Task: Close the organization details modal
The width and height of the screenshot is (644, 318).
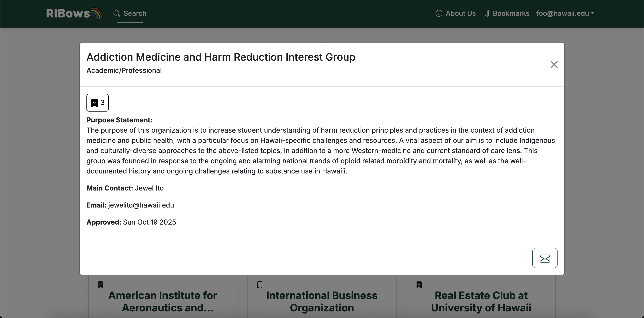Action: pyautogui.click(x=554, y=64)
